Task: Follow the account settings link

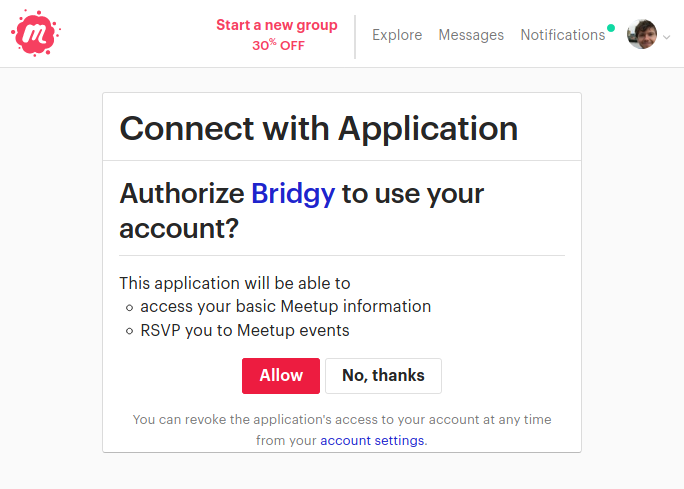Action: coord(372,440)
